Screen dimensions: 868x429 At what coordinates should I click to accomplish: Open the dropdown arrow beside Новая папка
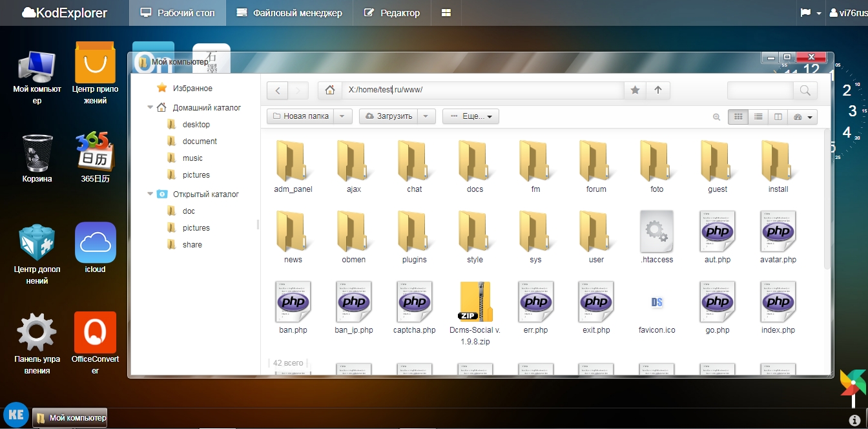click(x=342, y=116)
